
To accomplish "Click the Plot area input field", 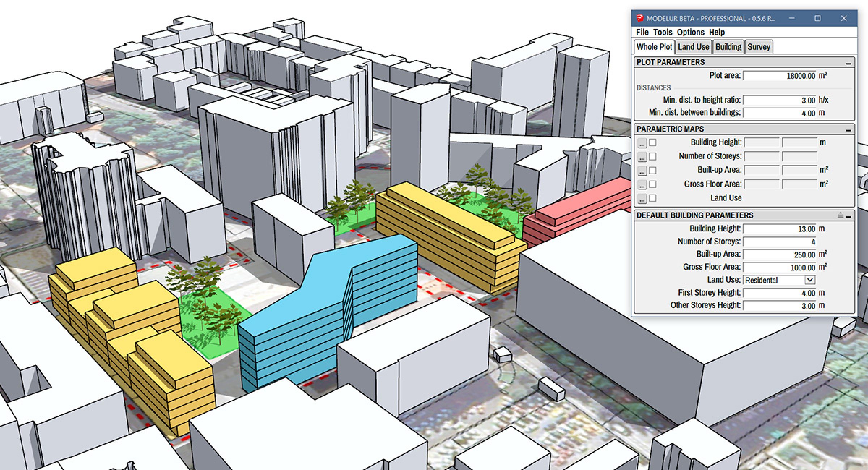I will pyautogui.click(x=779, y=76).
